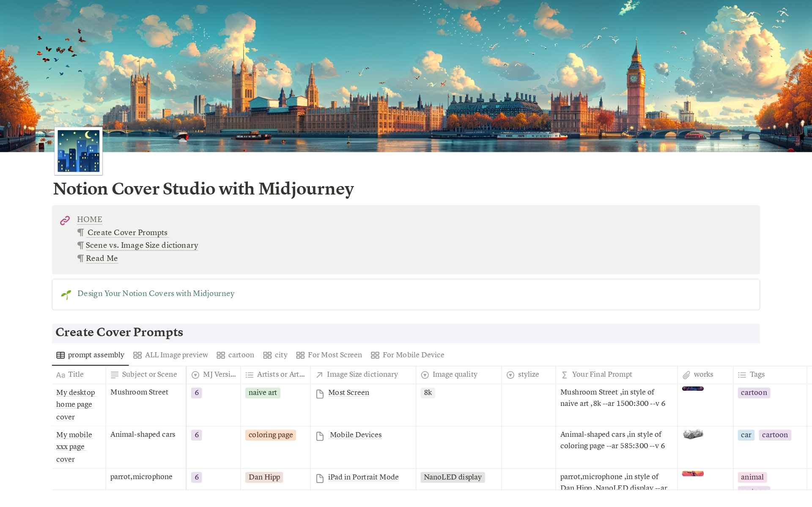The height and width of the screenshot is (507, 812).
Task: Click the pink link icon beside HOME
Action: click(65, 220)
